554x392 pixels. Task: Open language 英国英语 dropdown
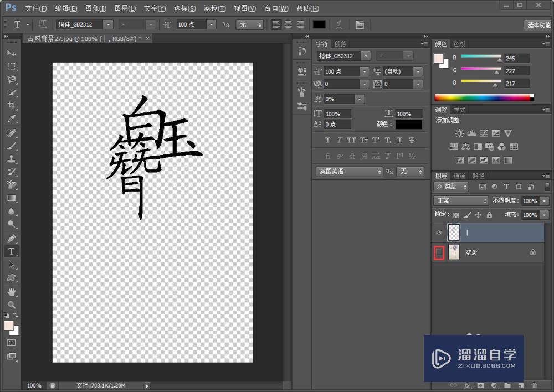click(350, 172)
